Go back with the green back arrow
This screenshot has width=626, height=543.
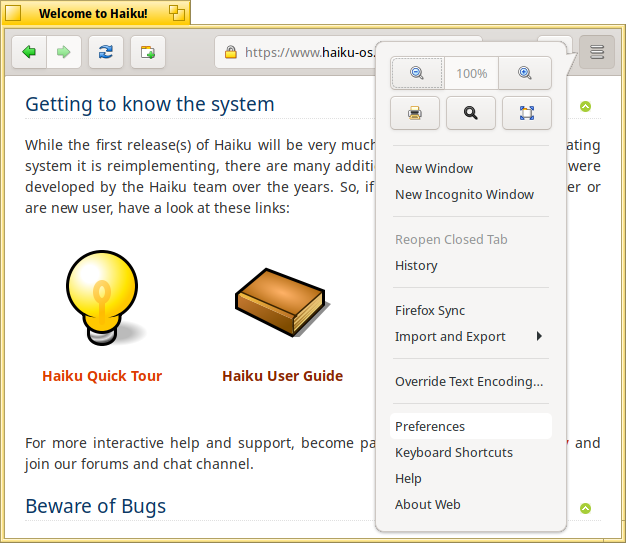[29, 52]
